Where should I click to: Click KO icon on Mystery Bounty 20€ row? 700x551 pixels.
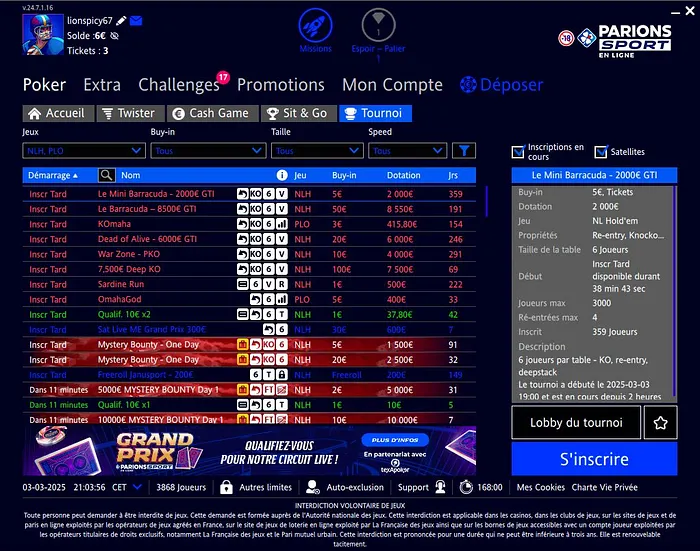tap(269, 360)
